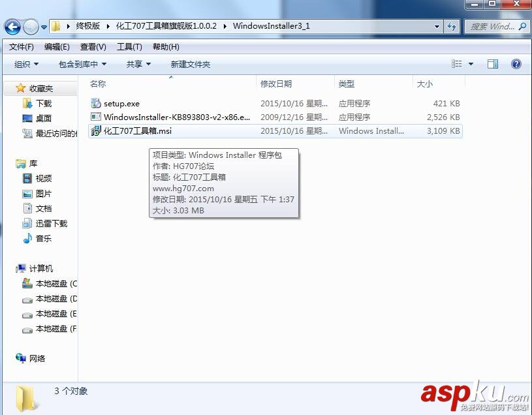This screenshot has height=415, width=532.
Task: Click 3,109 KB size cell
Action: 443,131
